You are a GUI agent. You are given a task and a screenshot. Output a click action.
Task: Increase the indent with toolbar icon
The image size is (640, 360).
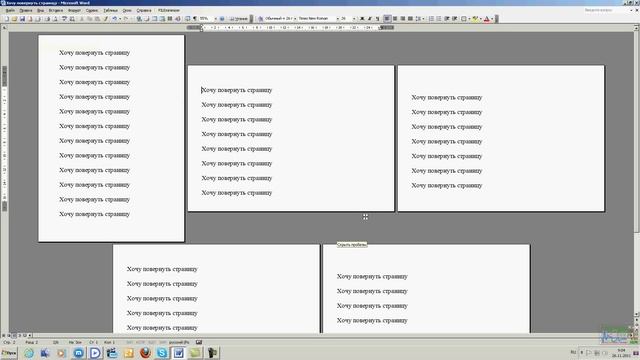(455, 19)
